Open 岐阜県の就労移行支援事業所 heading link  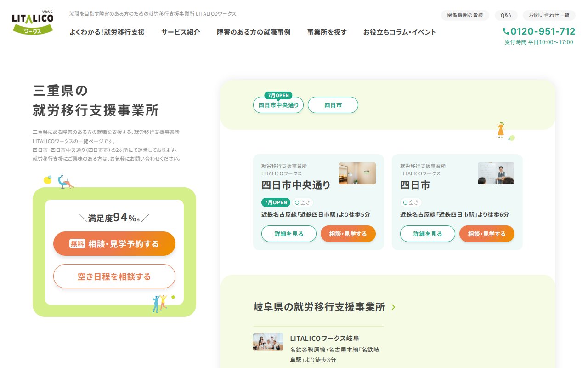319,307
